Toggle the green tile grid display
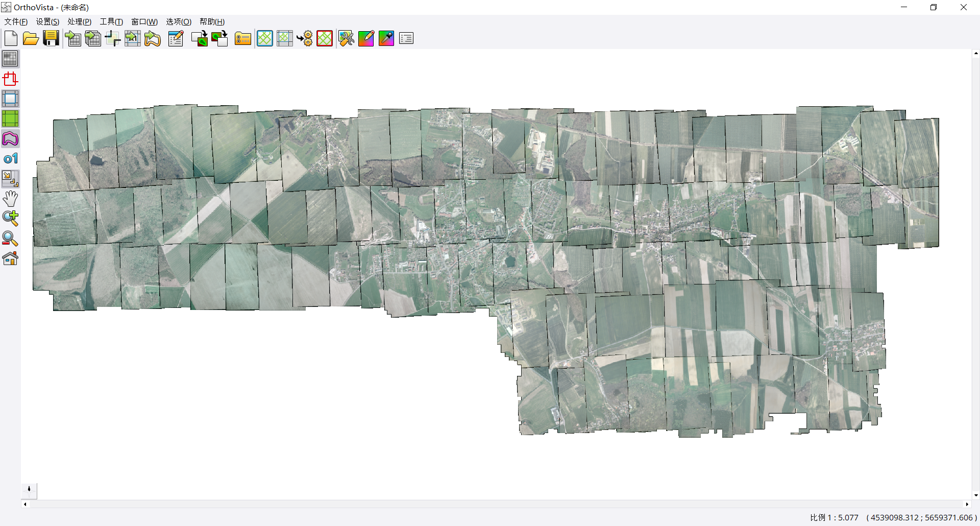The height and width of the screenshot is (526, 980). coord(10,118)
